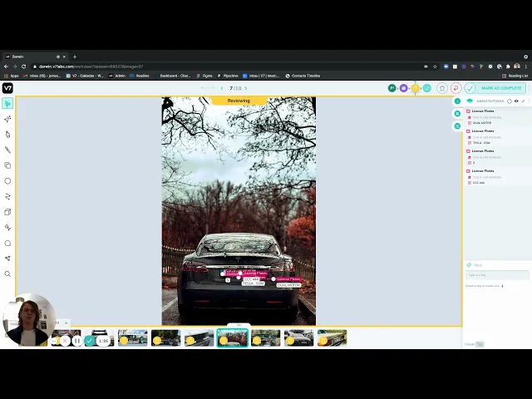532x399 pixels.
Task: Click the V7 logo home icon
Action: click(7, 88)
